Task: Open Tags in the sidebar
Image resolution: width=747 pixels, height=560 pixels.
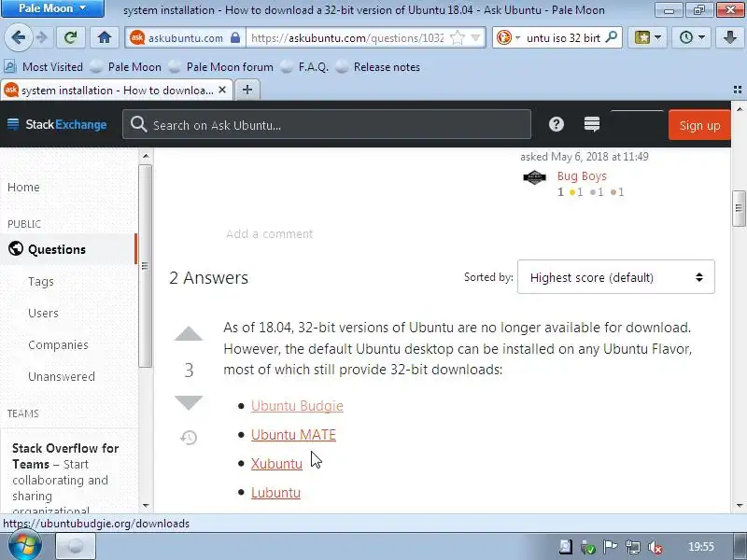Action: pos(41,282)
